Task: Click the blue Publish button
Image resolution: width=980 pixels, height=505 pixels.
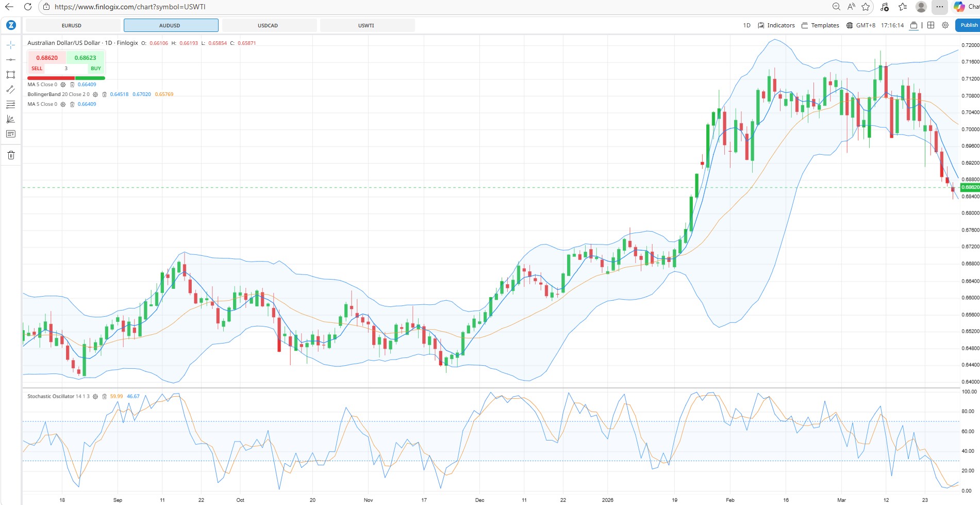Action: click(x=968, y=25)
